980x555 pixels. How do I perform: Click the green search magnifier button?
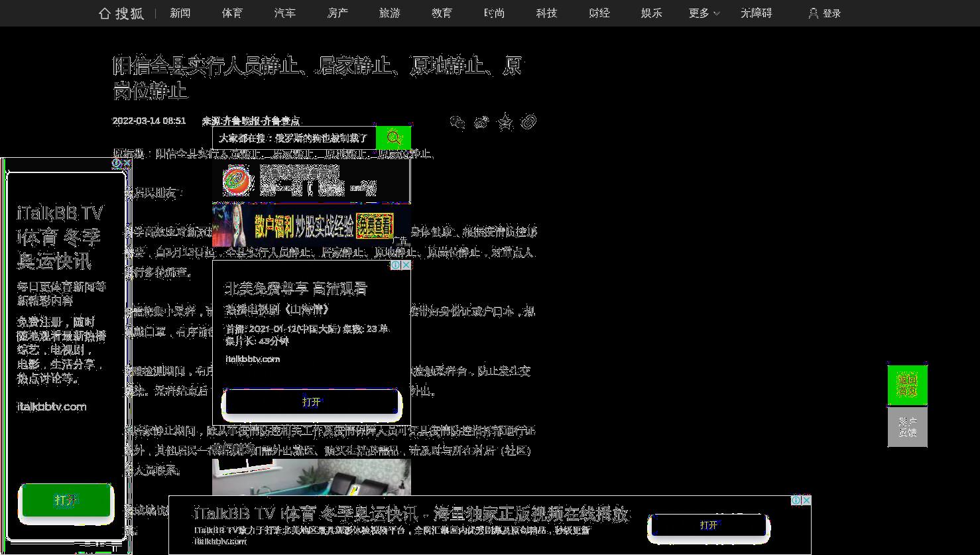(x=394, y=138)
